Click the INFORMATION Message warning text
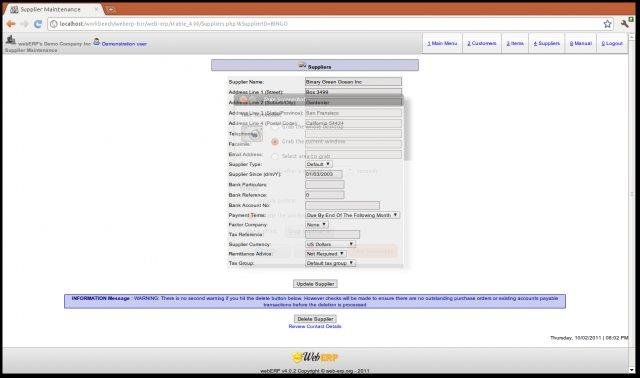This screenshot has height=378, width=640. 315,302
